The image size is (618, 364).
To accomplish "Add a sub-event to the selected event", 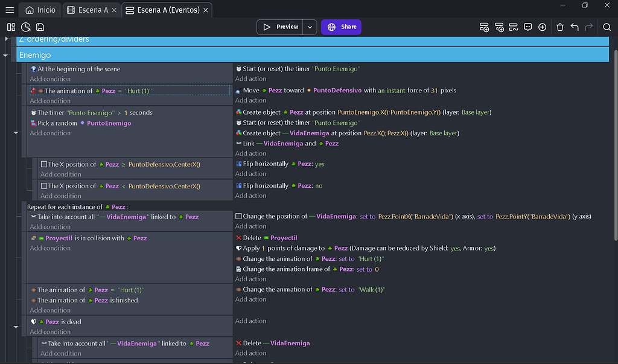I will click(499, 27).
